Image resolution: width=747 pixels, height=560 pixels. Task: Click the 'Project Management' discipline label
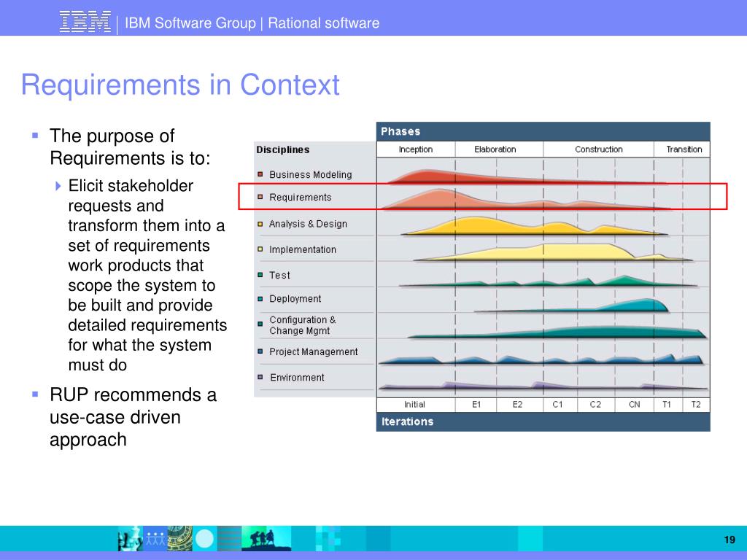point(314,352)
